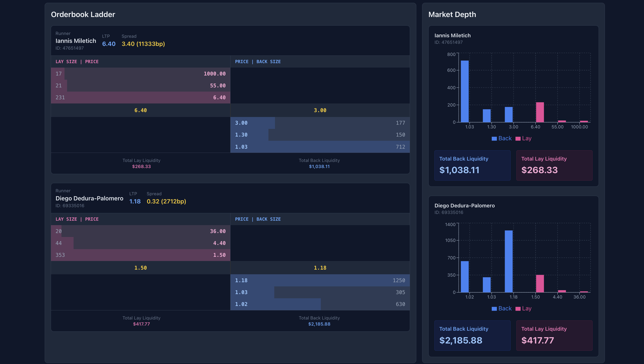The width and height of the screenshot is (644, 364).
Task: Click Iannis Miletich runner name
Action: (76, 41)
